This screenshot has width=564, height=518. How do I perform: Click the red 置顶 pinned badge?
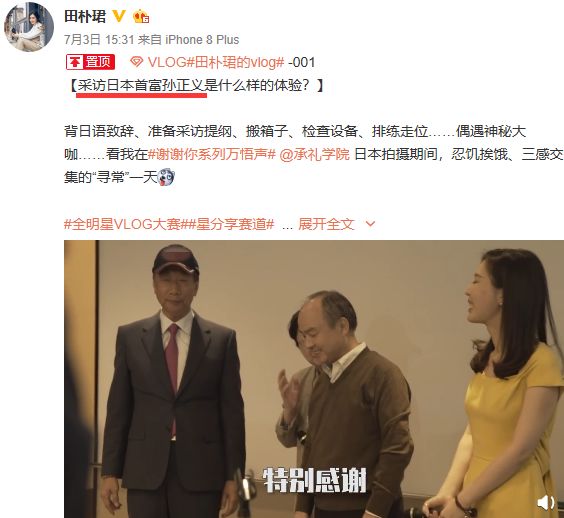(x=90, y=62)
